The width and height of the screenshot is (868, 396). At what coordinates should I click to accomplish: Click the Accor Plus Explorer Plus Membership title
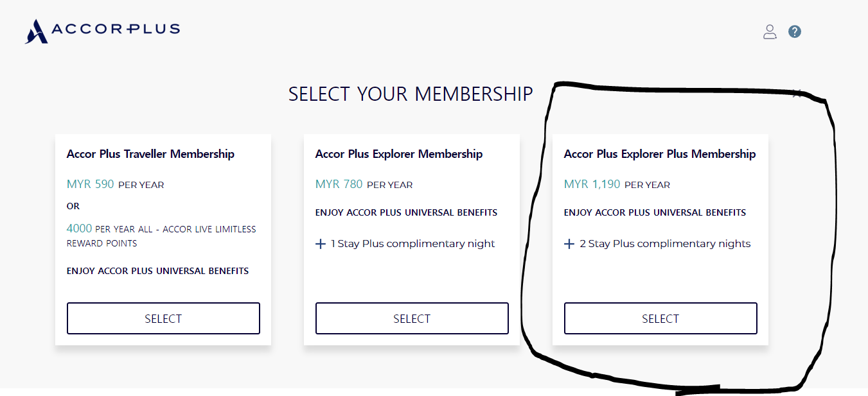click(x=659, y=154)
